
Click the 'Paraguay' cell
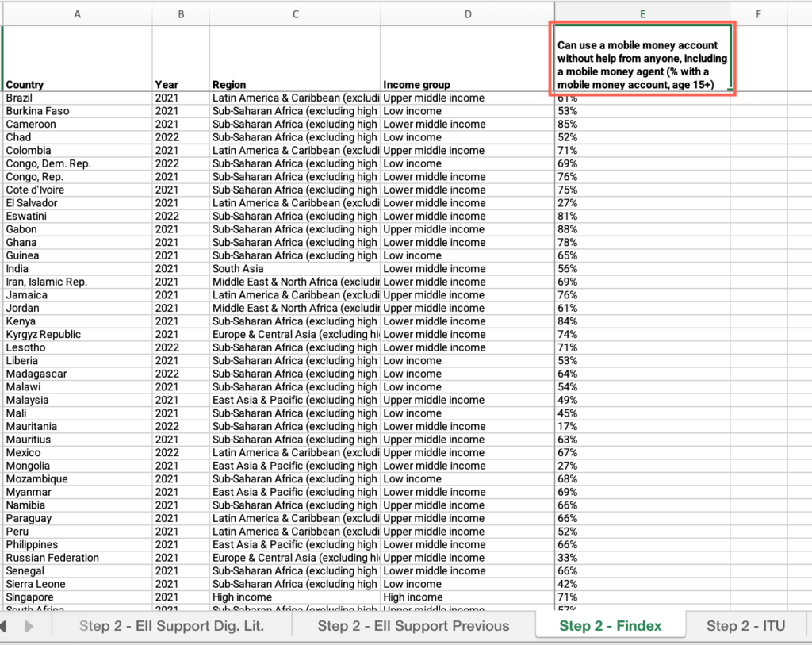(77, 518)
